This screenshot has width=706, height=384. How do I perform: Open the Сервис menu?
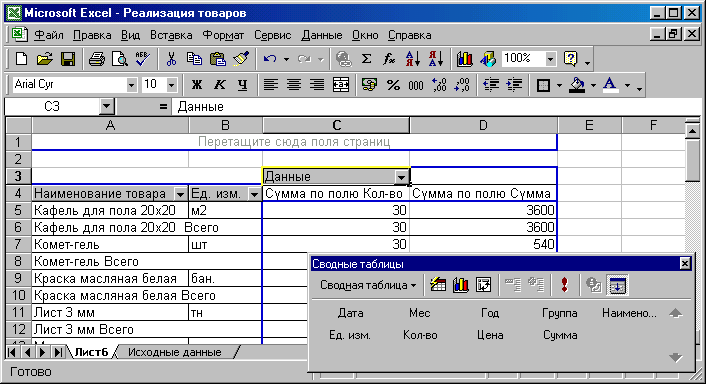[x=272, y=35]
